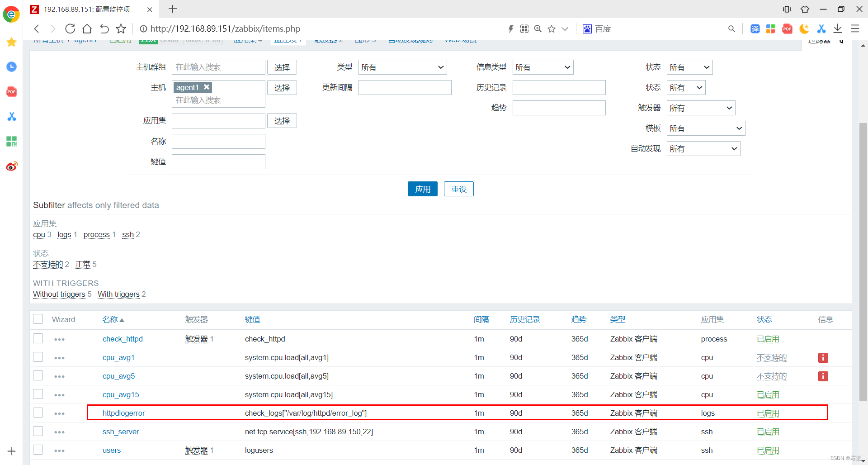Viewport: 868px width, 465px height.
Task: Check the ssh_server row checkbox
Action: [x=38, y=432]
